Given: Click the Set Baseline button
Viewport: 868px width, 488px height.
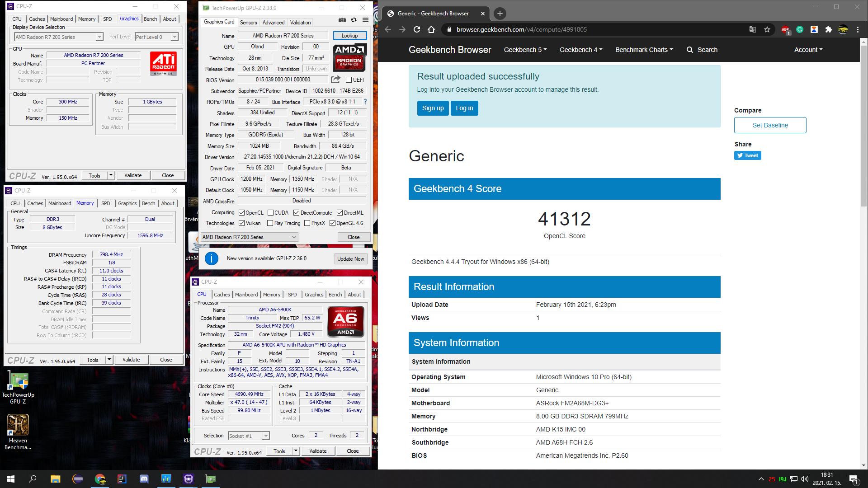Looking at the screenshot, I should point(770,125).
